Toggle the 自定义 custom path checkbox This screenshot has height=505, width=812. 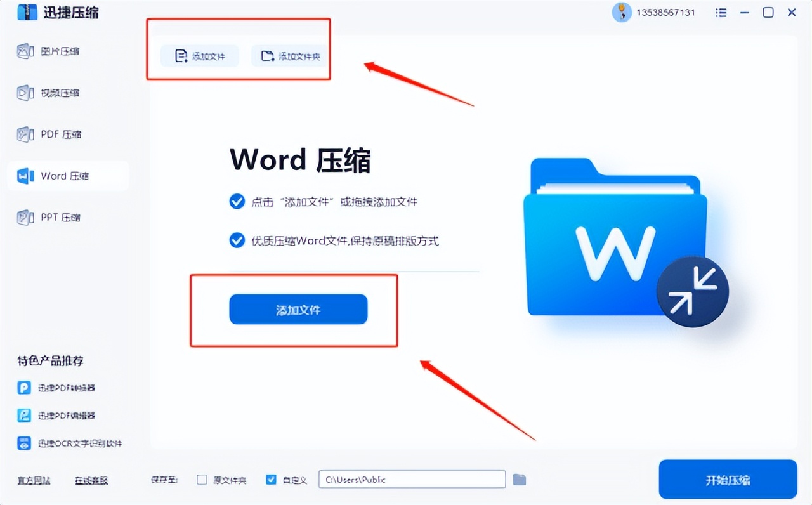tap(271, 480)
